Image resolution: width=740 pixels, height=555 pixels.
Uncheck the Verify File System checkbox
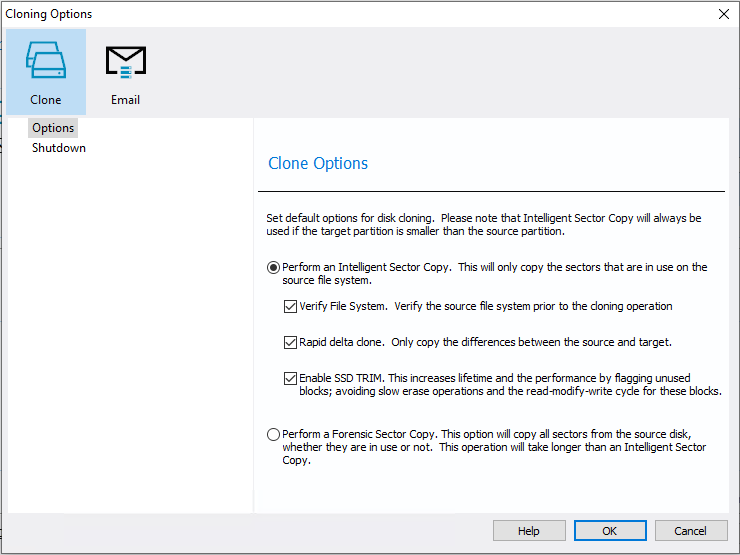pyautogui.click(x=290, y=306)
